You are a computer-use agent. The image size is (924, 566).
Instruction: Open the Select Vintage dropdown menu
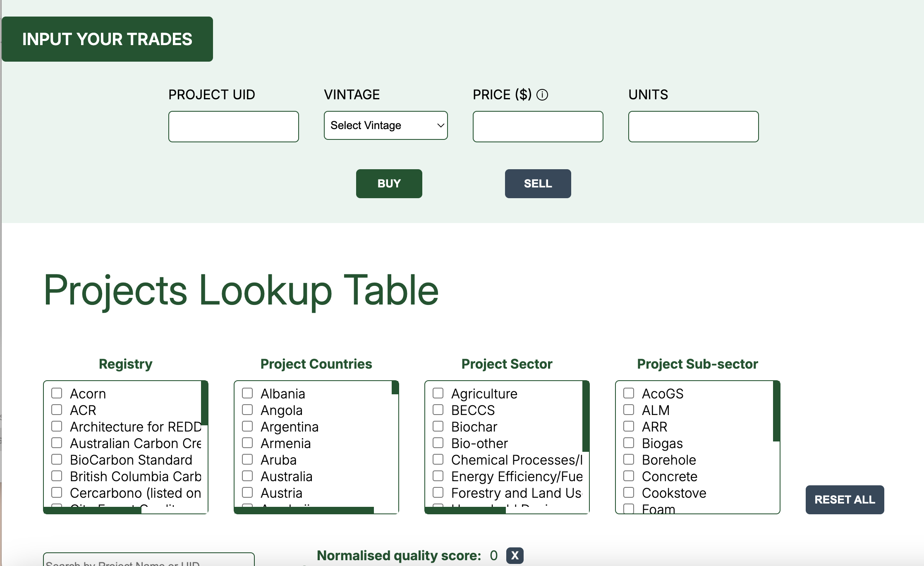point(385,125)
